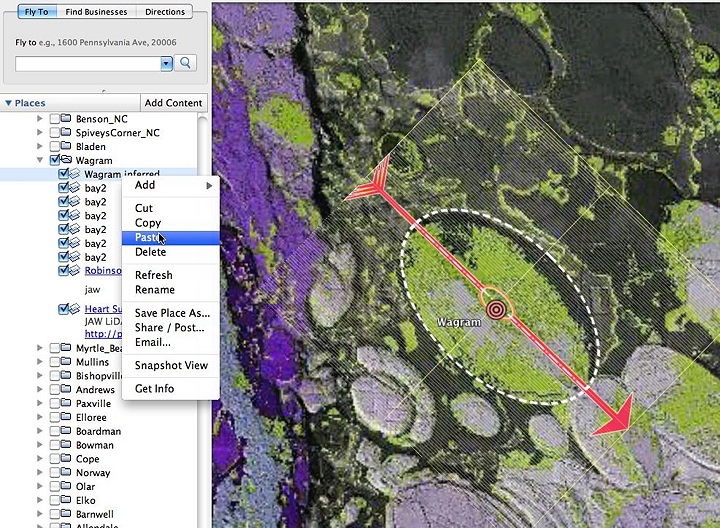Select Snapshot View in context menu
Screen dimensions: 720x528
pos(171,365)
